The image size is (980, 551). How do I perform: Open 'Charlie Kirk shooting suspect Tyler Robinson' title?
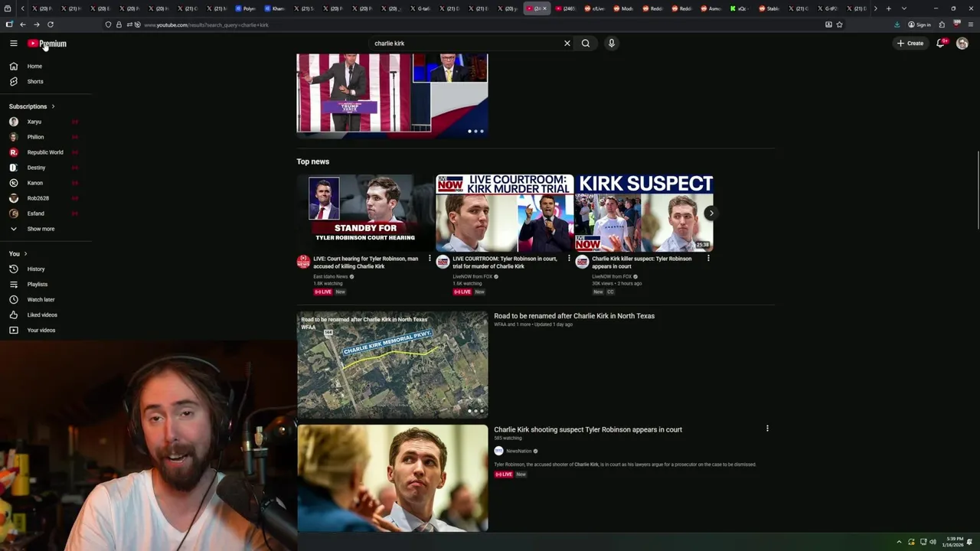click(x=588, y=429)
